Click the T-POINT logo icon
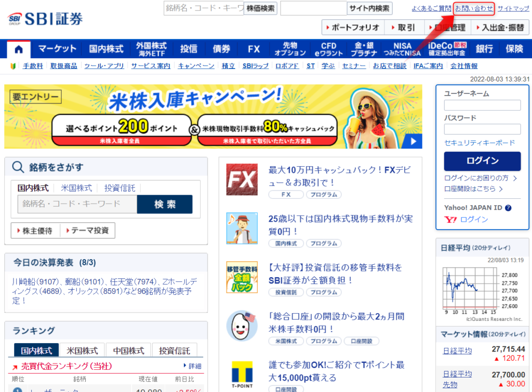The width and height of the screenshot is (532, 392). pos(242,374)
